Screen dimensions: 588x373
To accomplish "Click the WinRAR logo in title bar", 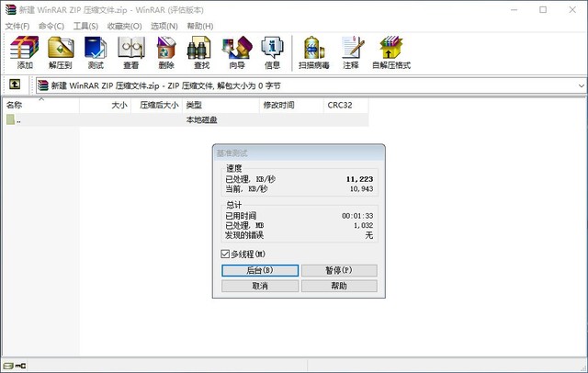I will [10, 9].
